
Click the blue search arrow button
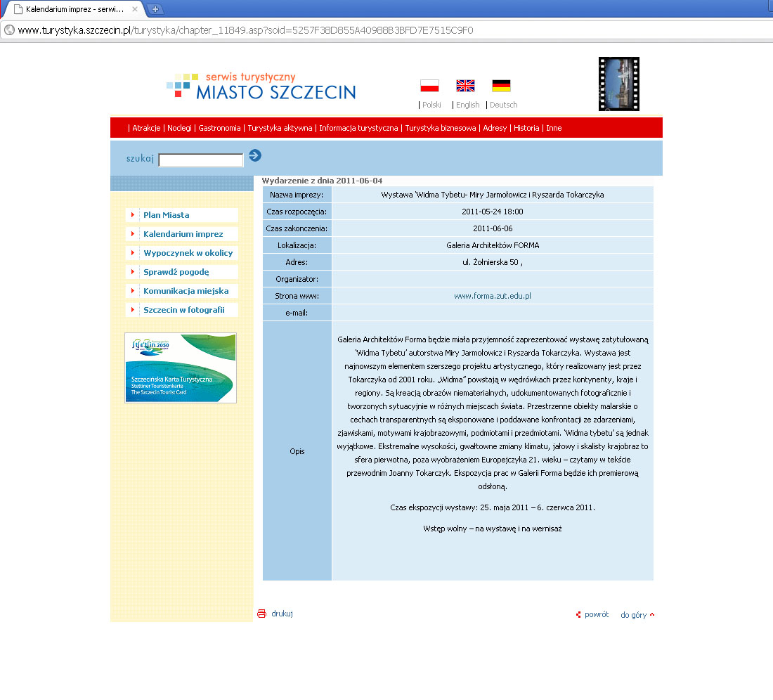[255, 156]
